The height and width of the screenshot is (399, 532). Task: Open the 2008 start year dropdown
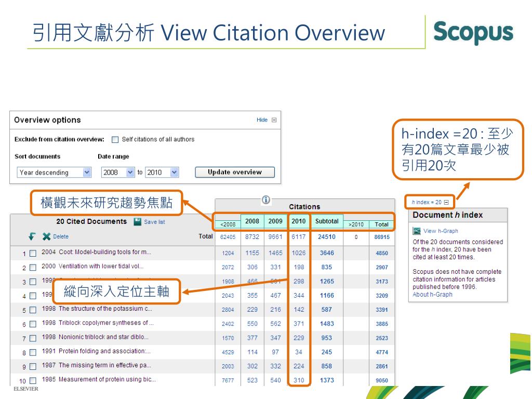(x=118, y=172)
